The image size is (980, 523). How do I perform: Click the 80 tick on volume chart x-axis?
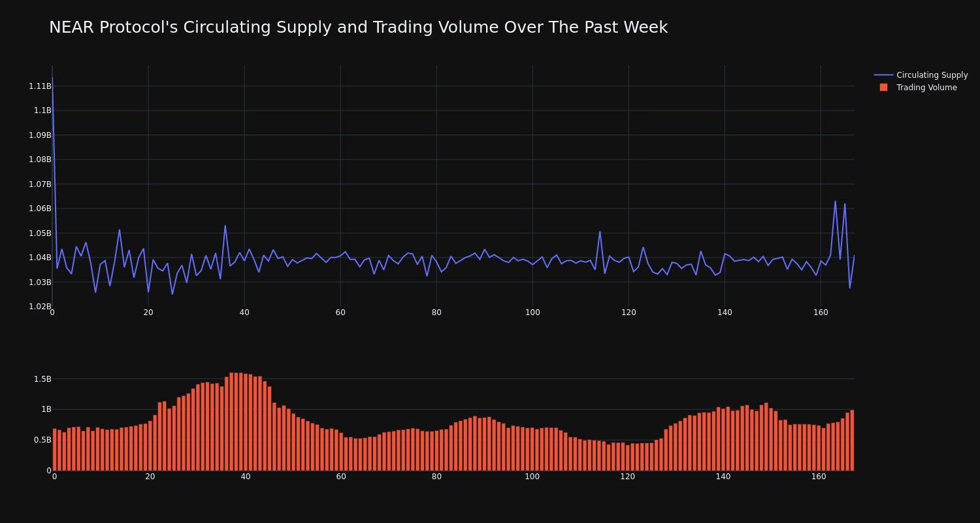[436, 477]
